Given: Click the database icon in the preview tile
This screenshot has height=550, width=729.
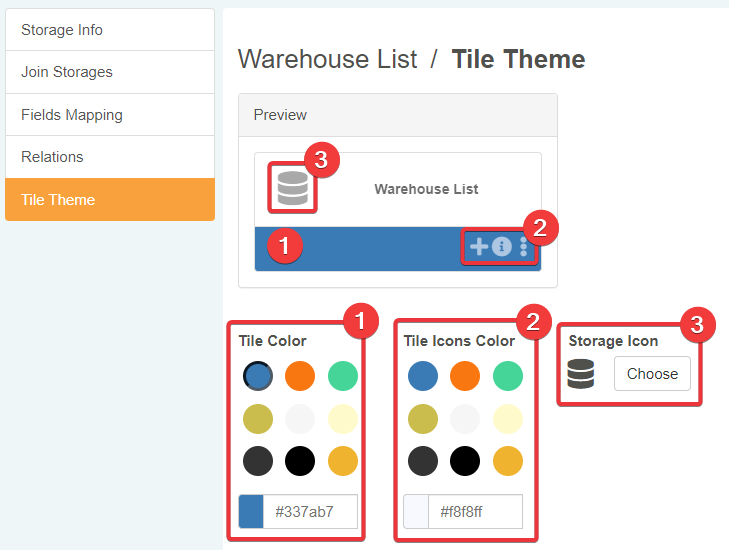Looking at the screenshot, I should point(292,188).
